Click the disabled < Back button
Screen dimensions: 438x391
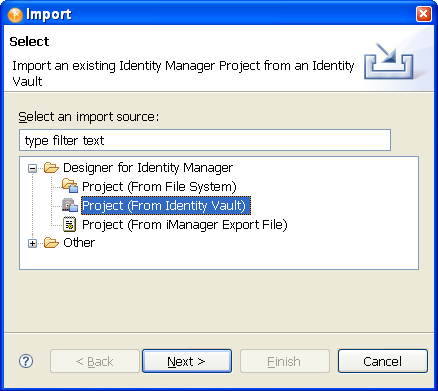95,361
